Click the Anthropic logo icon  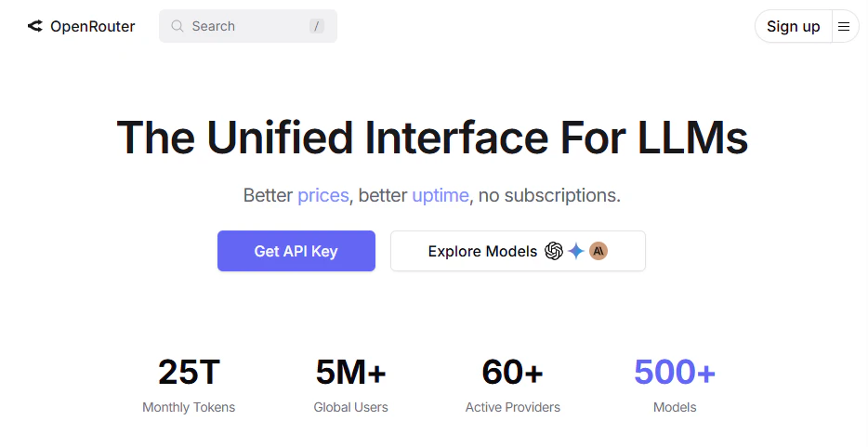tap(598, 251)
